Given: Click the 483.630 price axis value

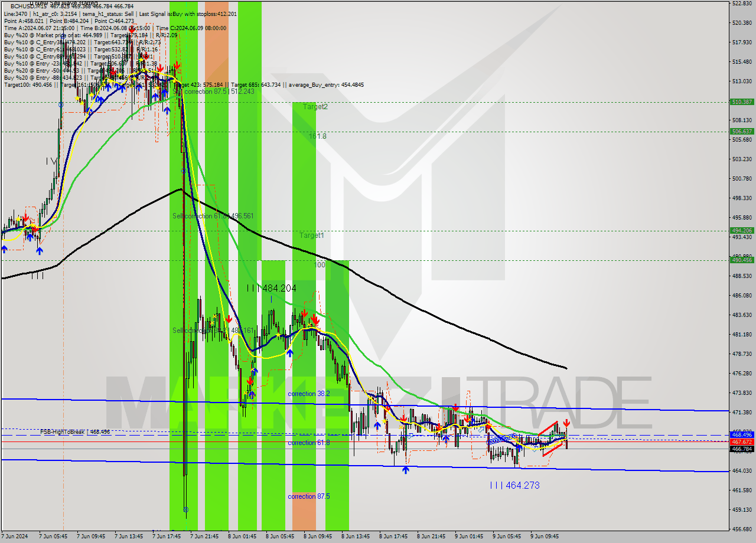Looking at the screenshot, I should click(x=741, y=315).
